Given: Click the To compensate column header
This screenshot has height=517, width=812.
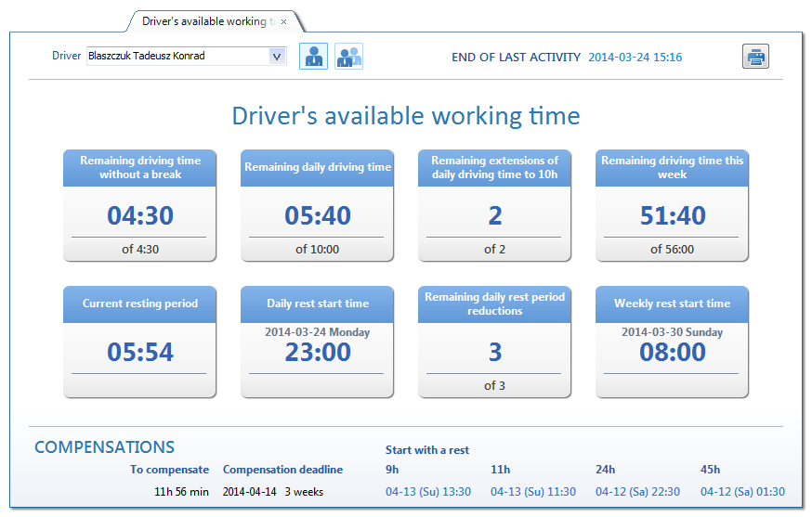Looking at the screenshot, I should pyautogui.click(x=170, y=470).
